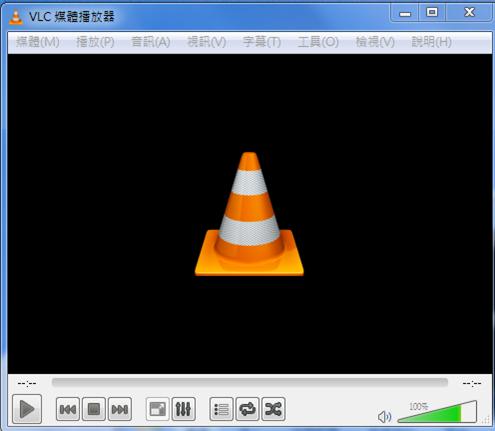Click the window resize grip corner

(x=487, y=420)
